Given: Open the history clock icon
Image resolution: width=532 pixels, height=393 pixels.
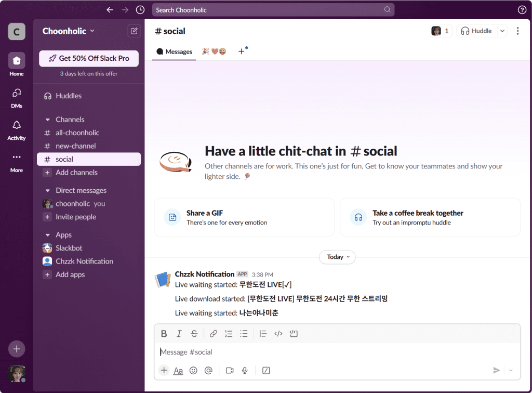Looking at the screenshot, I should pyautogui.click(x=140, y=10).
